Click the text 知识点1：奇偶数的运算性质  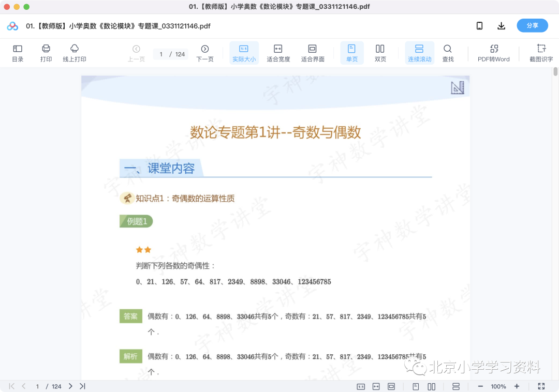185,199
